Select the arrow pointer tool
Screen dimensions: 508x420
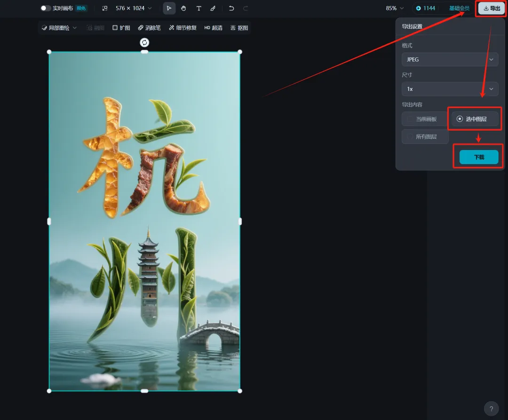[x=169, y=8]
